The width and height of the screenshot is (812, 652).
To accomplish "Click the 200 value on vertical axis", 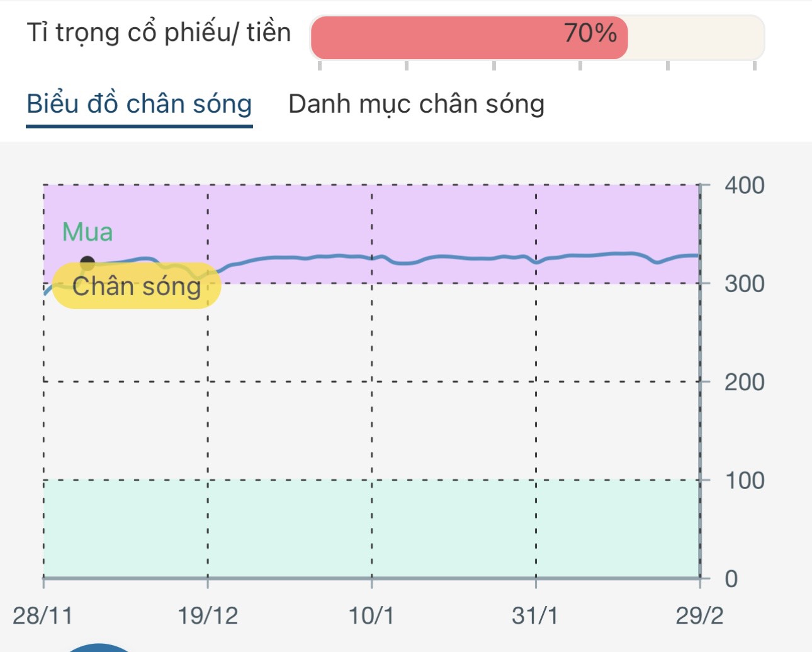I will pos(744,382).
